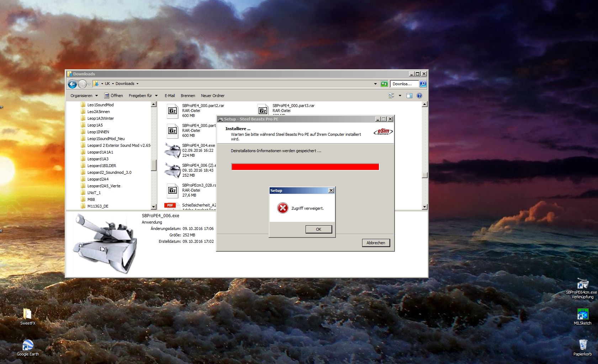Expand the address bar history dropdown
The height and width of the screenshot is (364, 598).
pos(375,84)
